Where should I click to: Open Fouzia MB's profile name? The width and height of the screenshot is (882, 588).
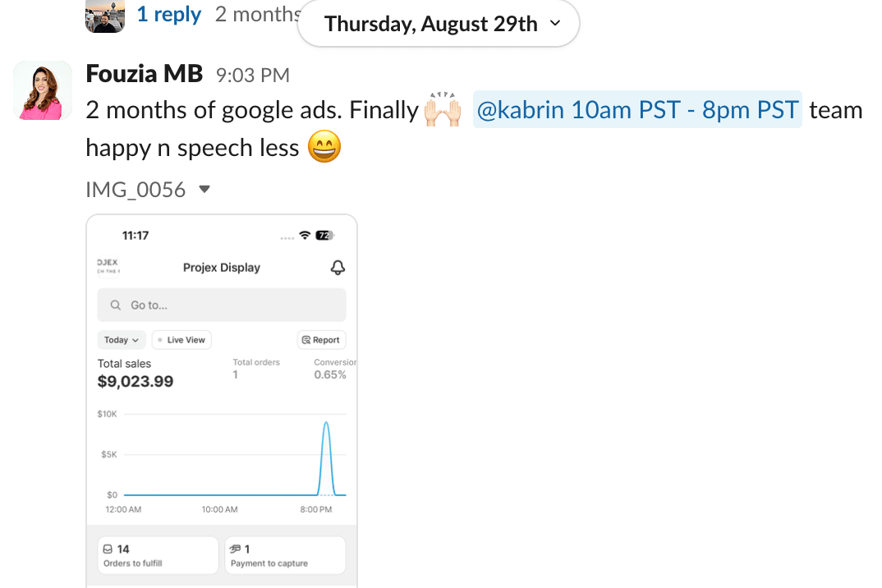(x=144, y=74)
